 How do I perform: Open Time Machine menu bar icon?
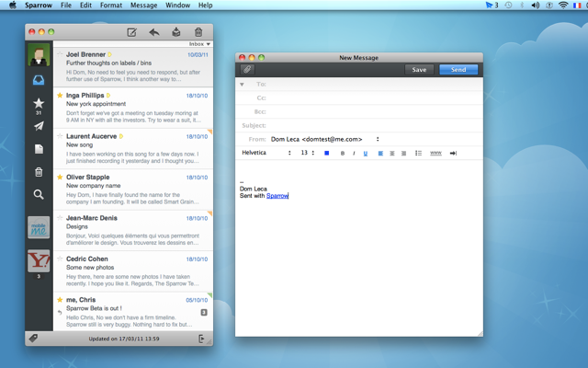(x=508, y=6)
